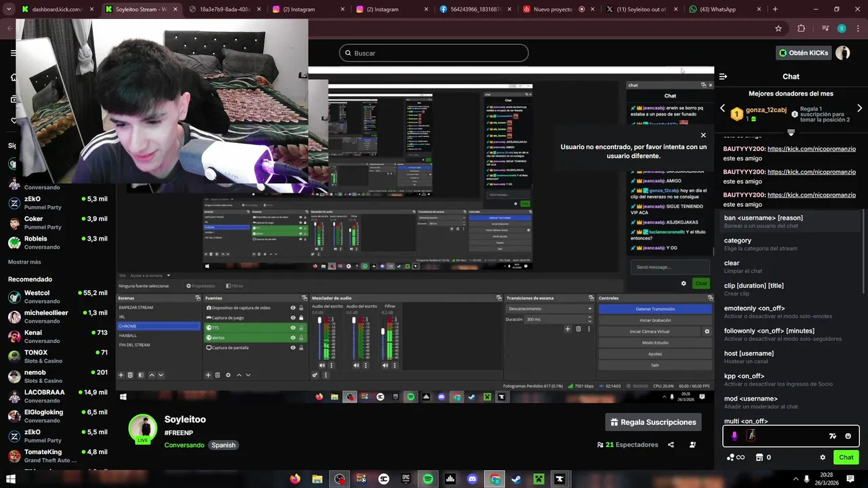Toggle visibility eye of alertas source
Screen dimensions: 868x488
(x=293, y=338)
